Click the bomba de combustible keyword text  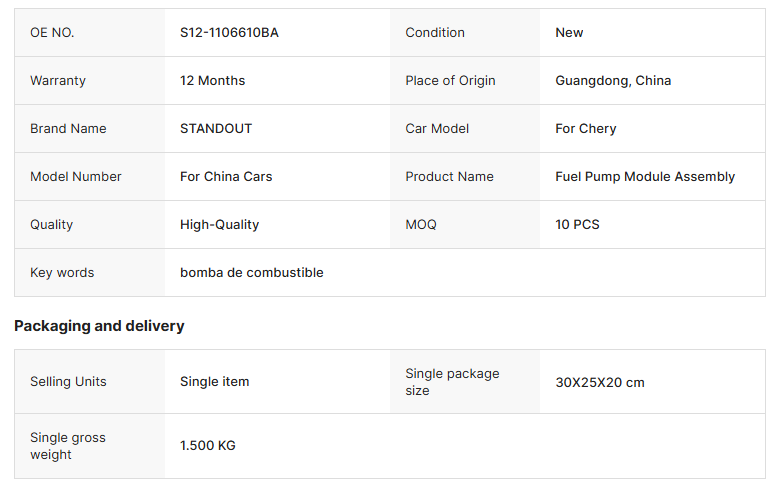(251, 272)
